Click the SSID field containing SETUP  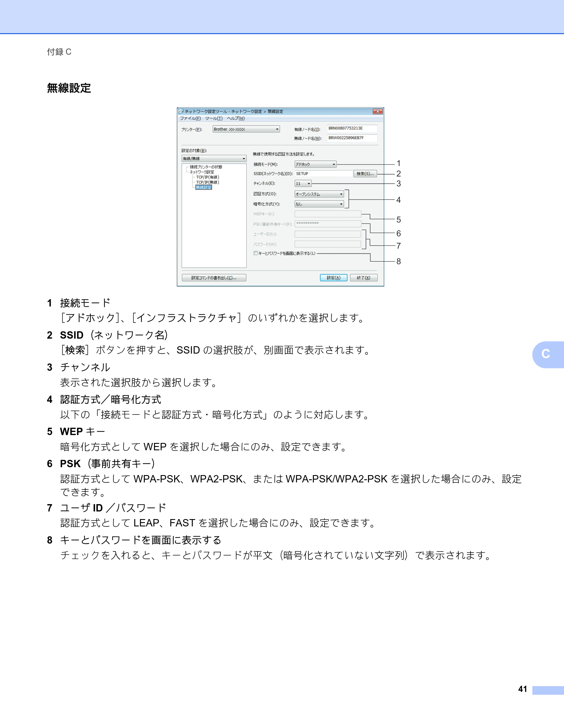point(324,174)
